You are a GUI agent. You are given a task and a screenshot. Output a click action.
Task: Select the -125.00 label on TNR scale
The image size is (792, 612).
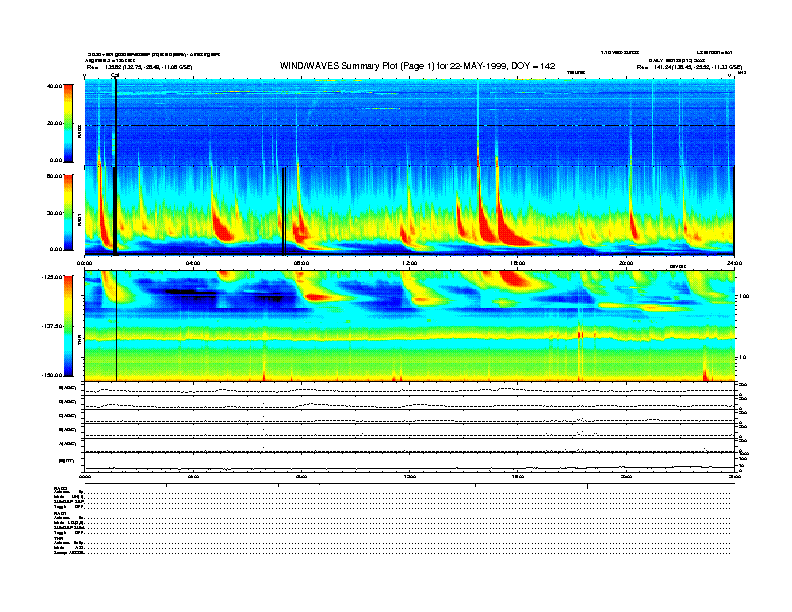(x=52, y=277)
